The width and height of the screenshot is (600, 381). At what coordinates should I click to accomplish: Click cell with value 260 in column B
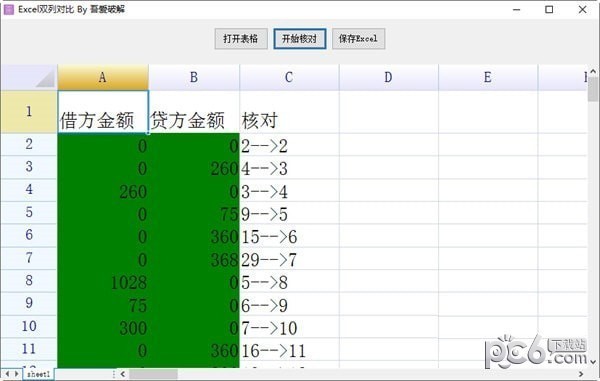click(x=194, y=167)
